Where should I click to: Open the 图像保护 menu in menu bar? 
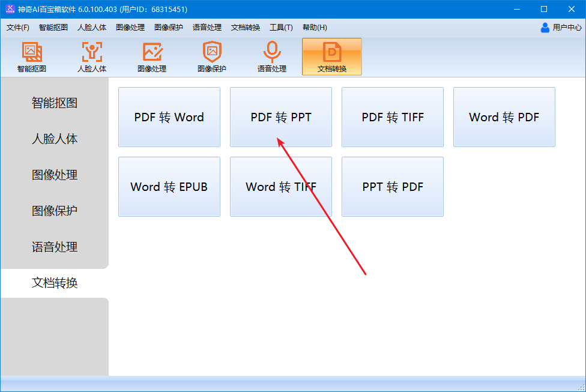click(x=169, y=27)
